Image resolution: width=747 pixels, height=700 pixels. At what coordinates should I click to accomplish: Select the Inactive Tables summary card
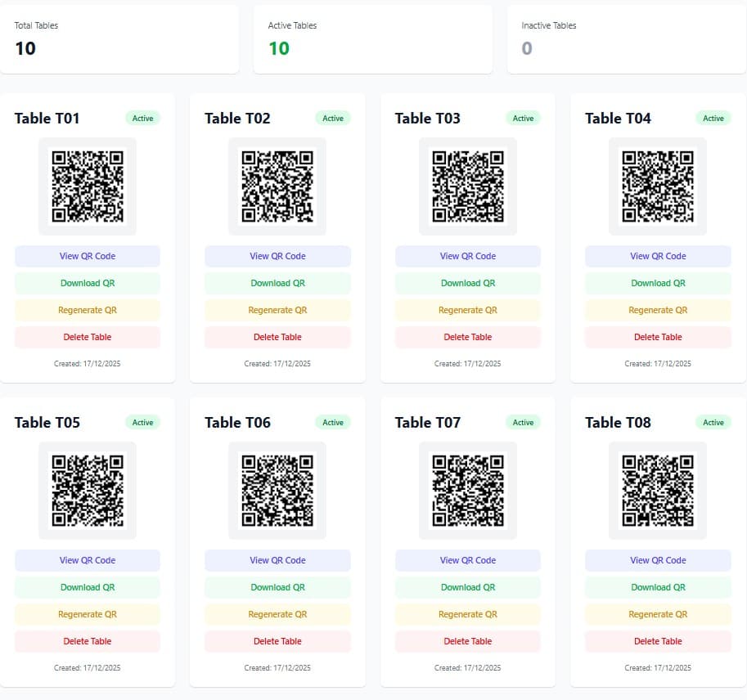click(x=626, y=39)
